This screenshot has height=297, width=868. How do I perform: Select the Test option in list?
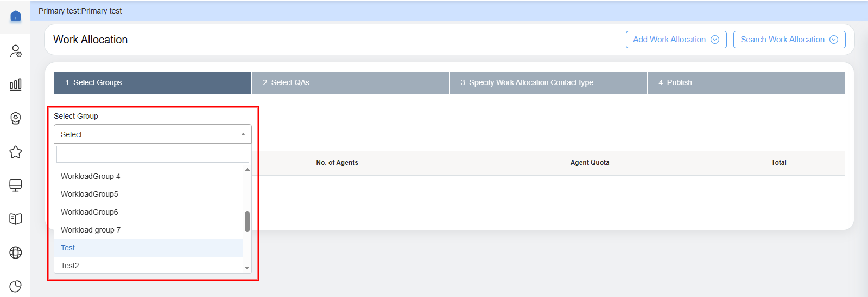tap(68, 248)
